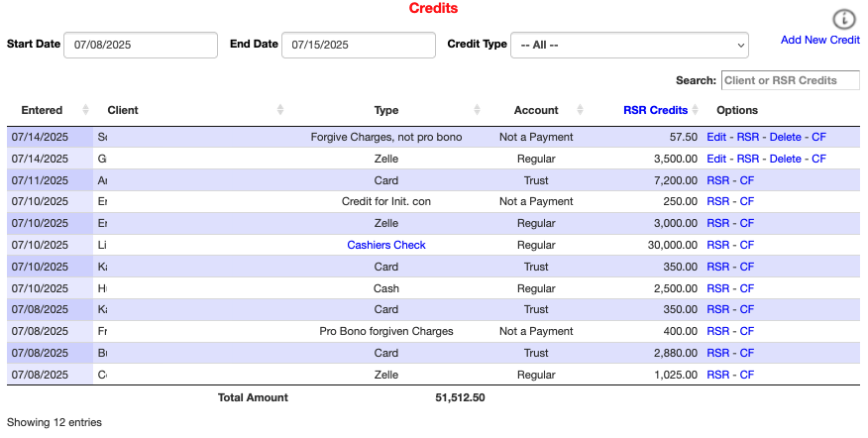868x438 pixels.
Task: Click the Showing 12 entries text
Action: 54,422
